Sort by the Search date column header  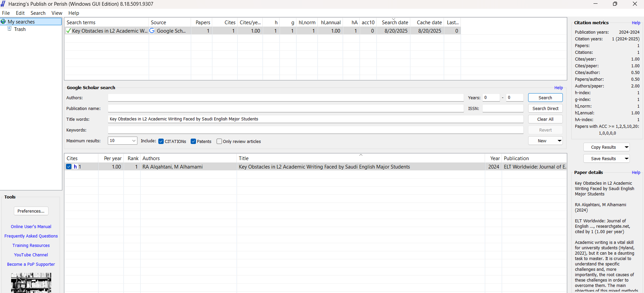[x=393, y=22]
